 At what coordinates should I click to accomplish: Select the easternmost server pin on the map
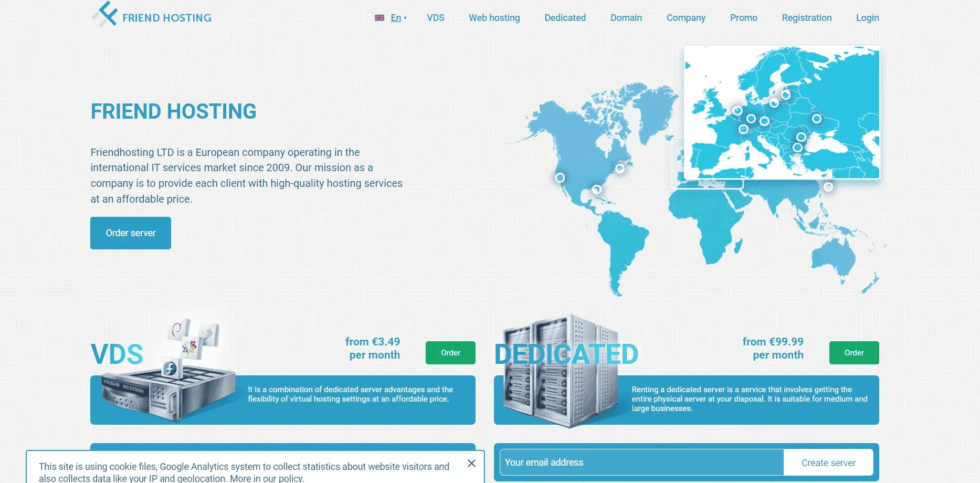(x=829, y=185)
